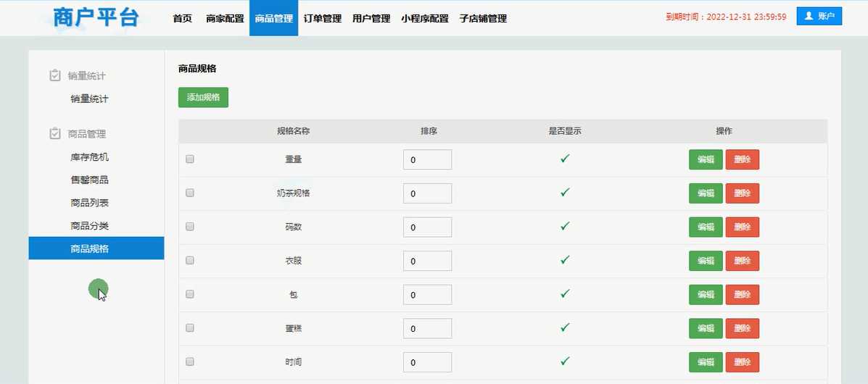Click the 商品管理 clipboard icon in sidebar
This screenshot has width=868, height=384.
54,133
